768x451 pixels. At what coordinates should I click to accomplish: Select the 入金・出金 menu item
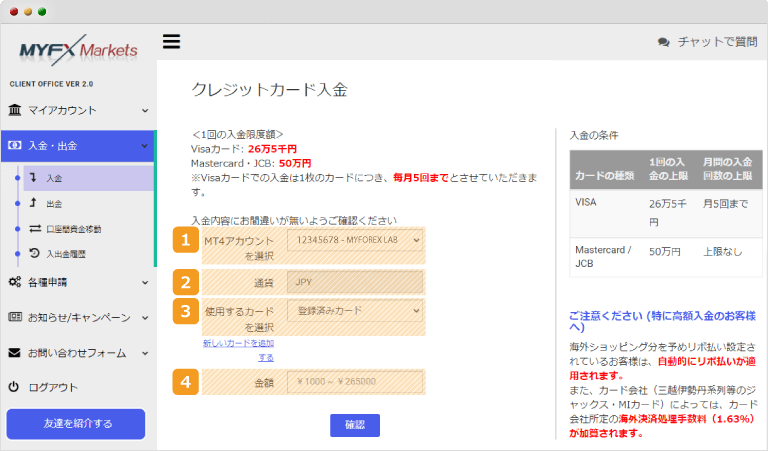[78, 146]
